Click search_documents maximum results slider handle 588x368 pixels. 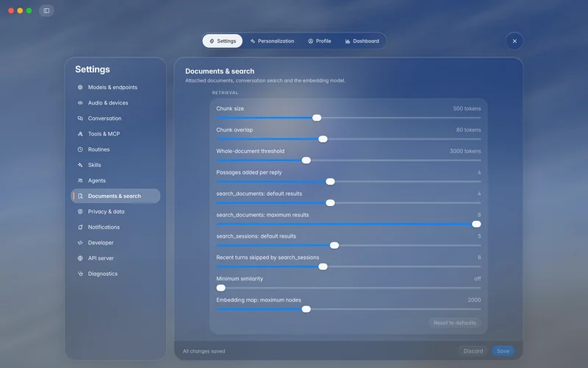pyautogui.click(x=476, y=224)
